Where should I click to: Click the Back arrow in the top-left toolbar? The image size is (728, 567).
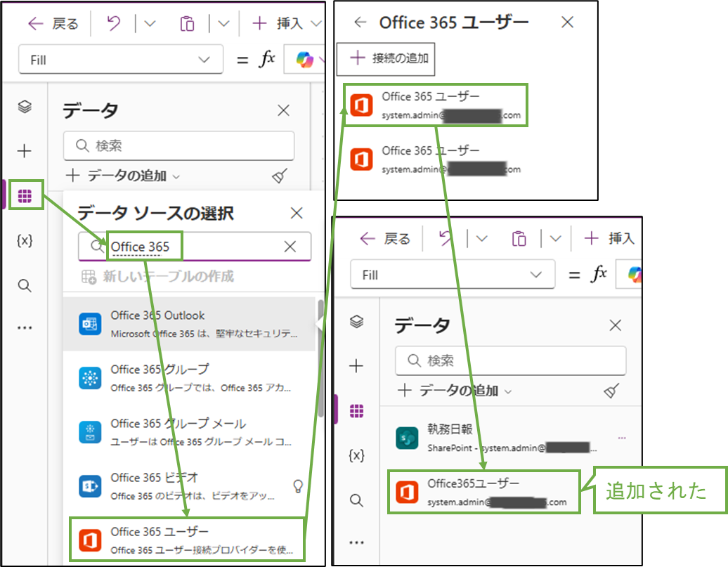click(36, 23)
